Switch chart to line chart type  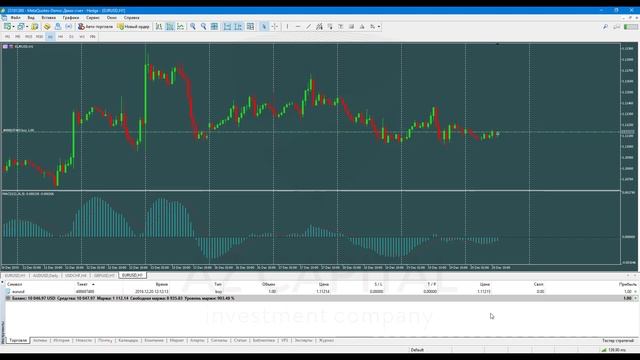coord(180,27)
